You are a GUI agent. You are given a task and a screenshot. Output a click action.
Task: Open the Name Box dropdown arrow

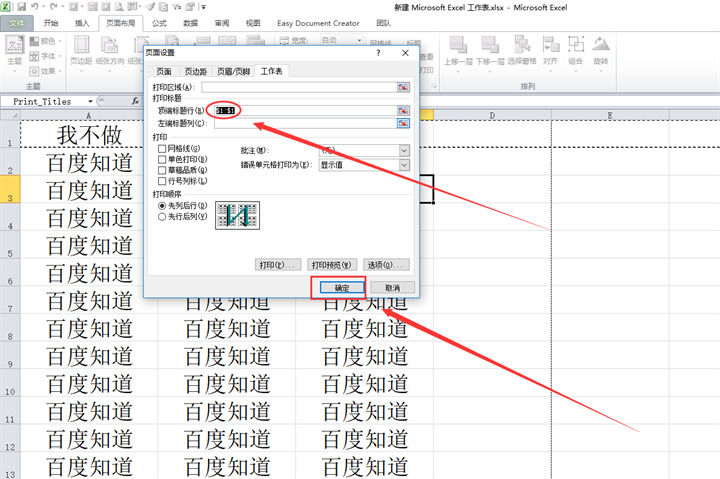pyautogui.click(x=90, y=101)
